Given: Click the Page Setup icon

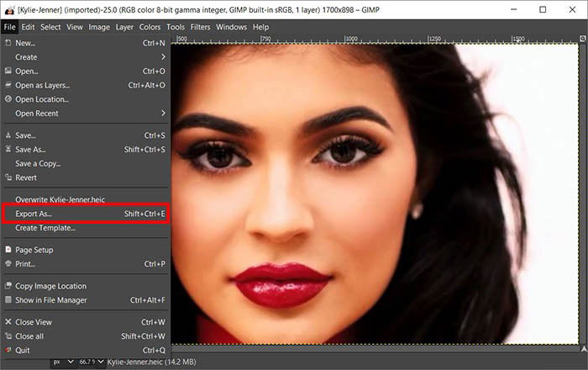Looking at the screenshot, I should 8,250.
